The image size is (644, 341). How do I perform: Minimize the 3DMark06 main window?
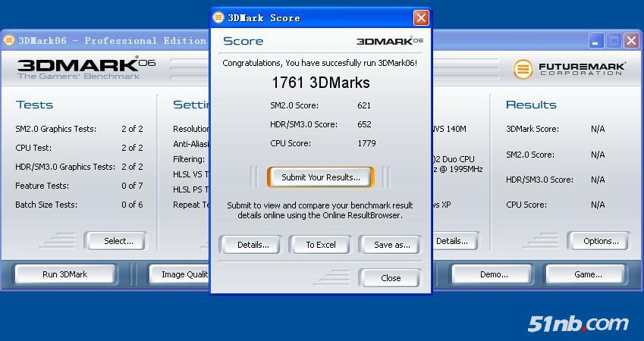point(597,41)
